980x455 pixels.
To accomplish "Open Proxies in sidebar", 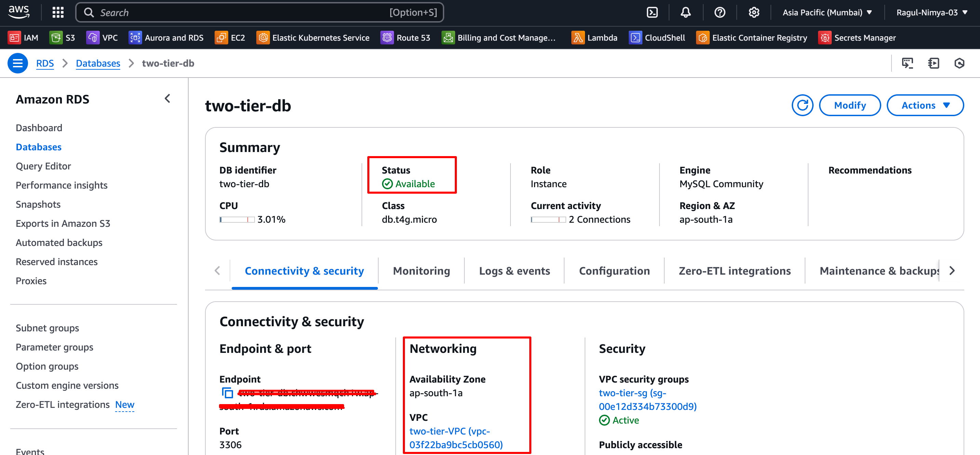I will (31, 281).
